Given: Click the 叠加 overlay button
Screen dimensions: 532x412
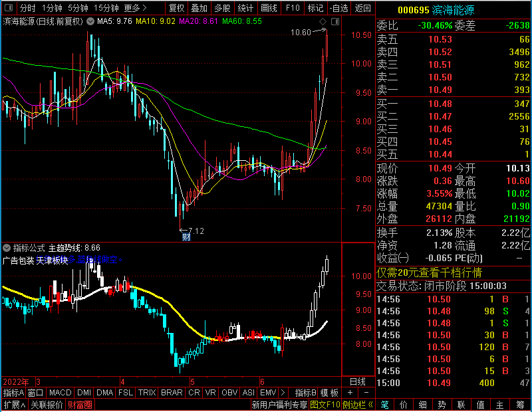Looking at the screenshot, I should click(199, 8).
